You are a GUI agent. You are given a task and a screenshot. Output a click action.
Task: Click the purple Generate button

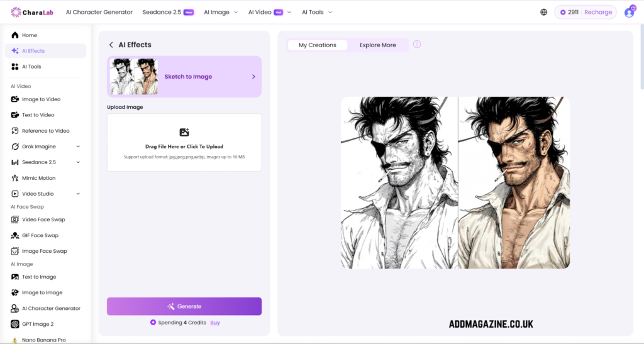tap(184, 306)
